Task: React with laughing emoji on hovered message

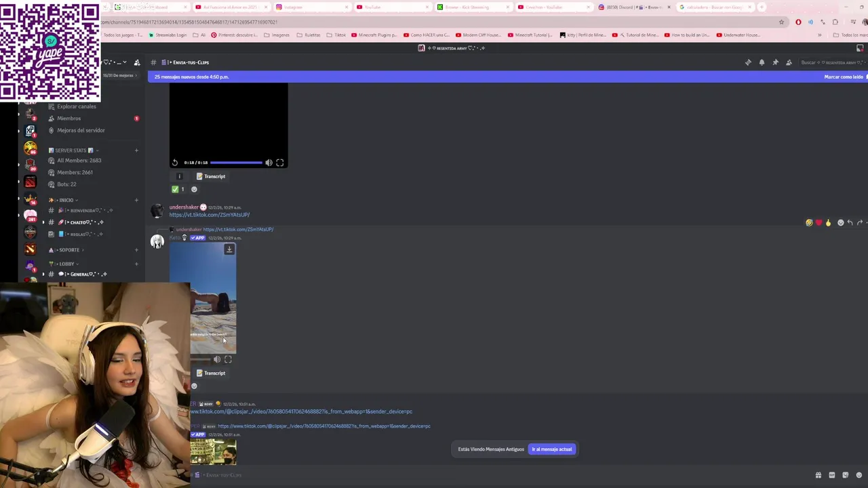Action: coord(809,222)
